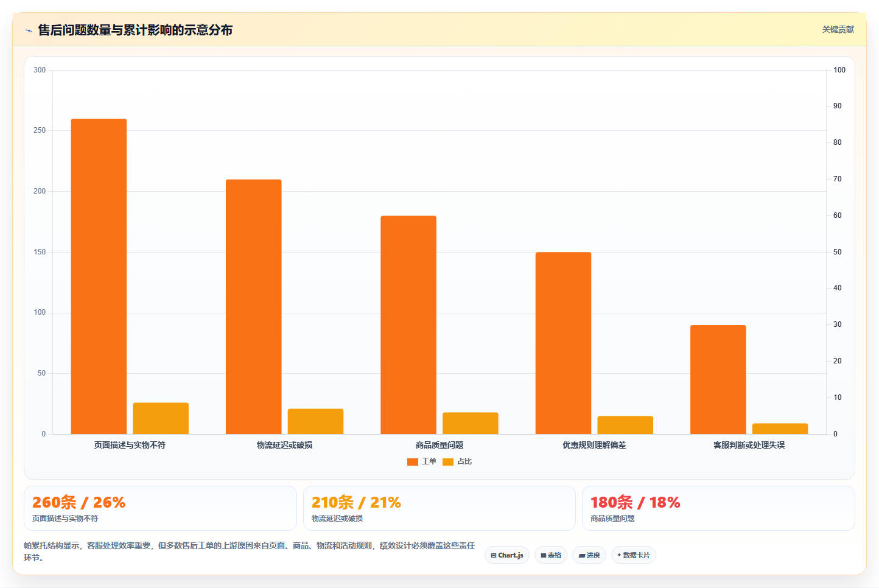
Task: Select the 数据卡片 tag chip
Action: [634, 555]
